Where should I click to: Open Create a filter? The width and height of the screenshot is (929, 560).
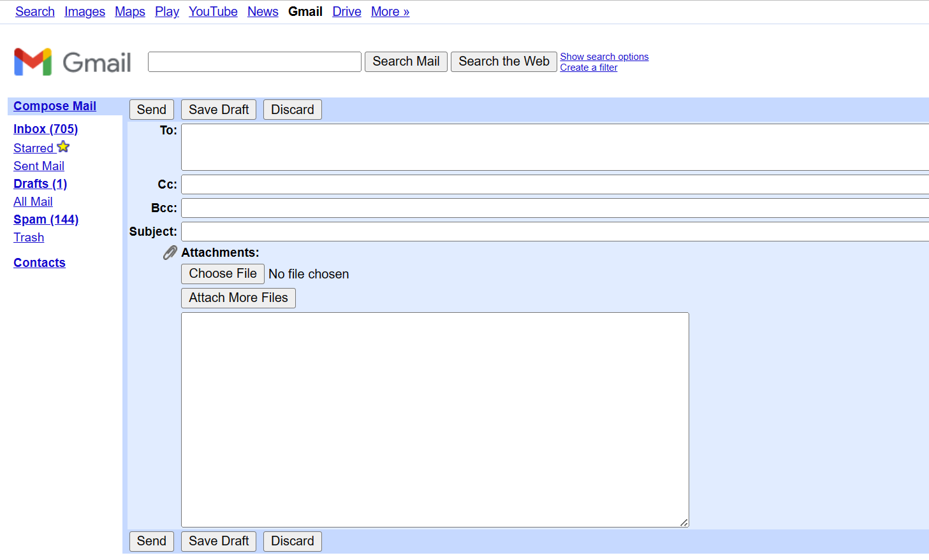tap(589, 68)
